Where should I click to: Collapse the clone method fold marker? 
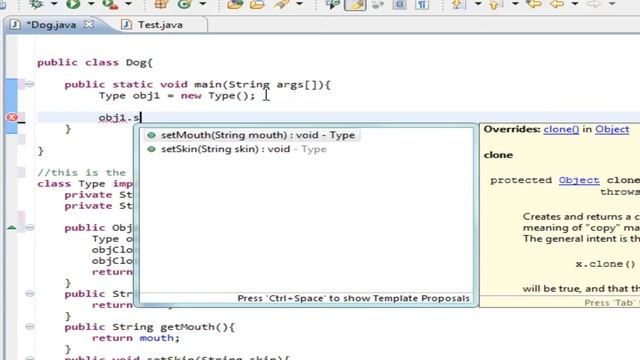pos(29,228)
